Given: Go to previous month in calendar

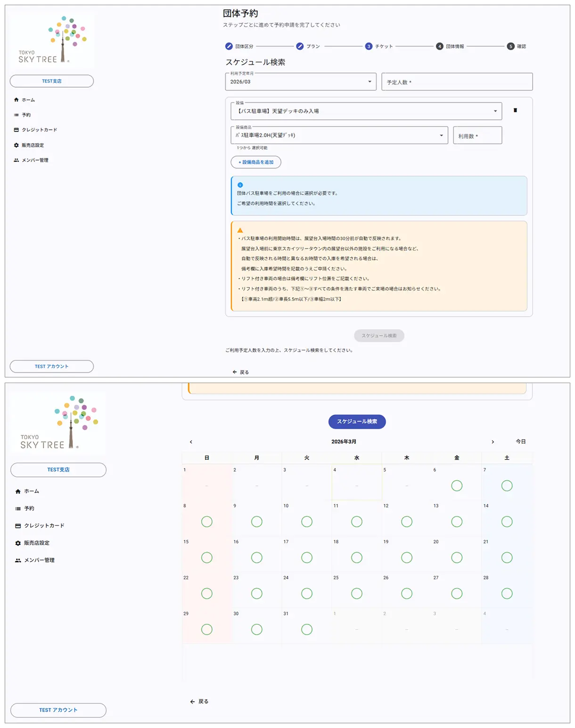Looking at the screenshot, I should (191, 442).
